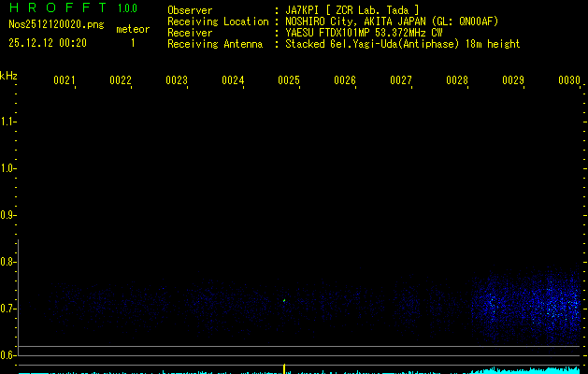Click the 0021 time marker
The height and width of the screenshot is (374, 588).
(x=65, y=81)
